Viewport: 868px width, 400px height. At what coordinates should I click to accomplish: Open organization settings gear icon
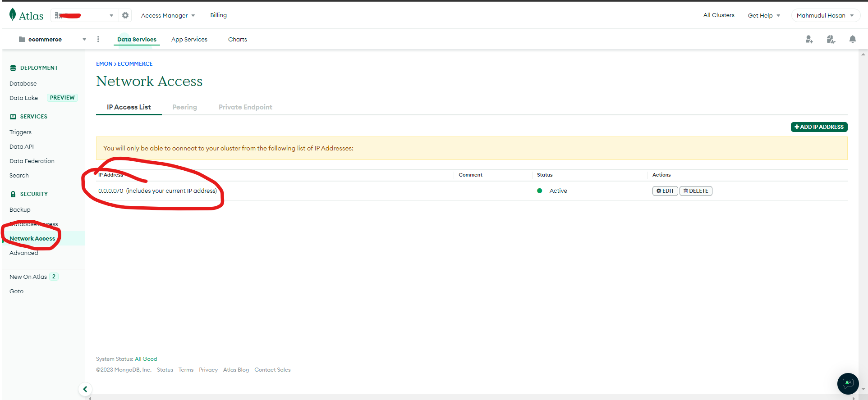125,15
